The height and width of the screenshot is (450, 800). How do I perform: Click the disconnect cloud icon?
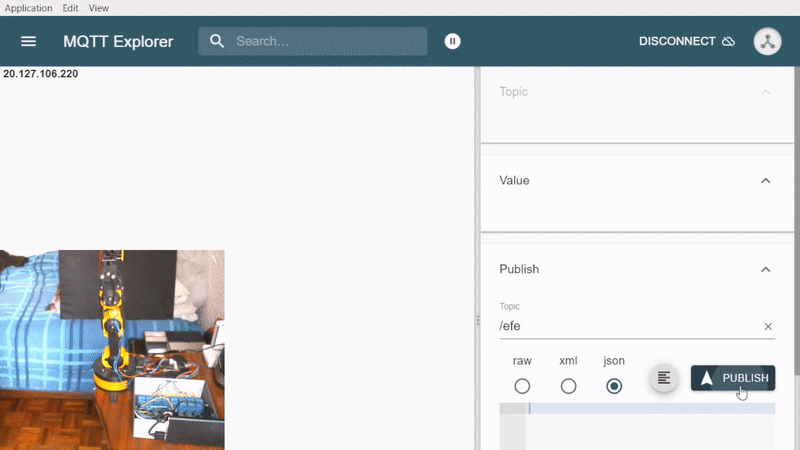[x=729, y=41]
